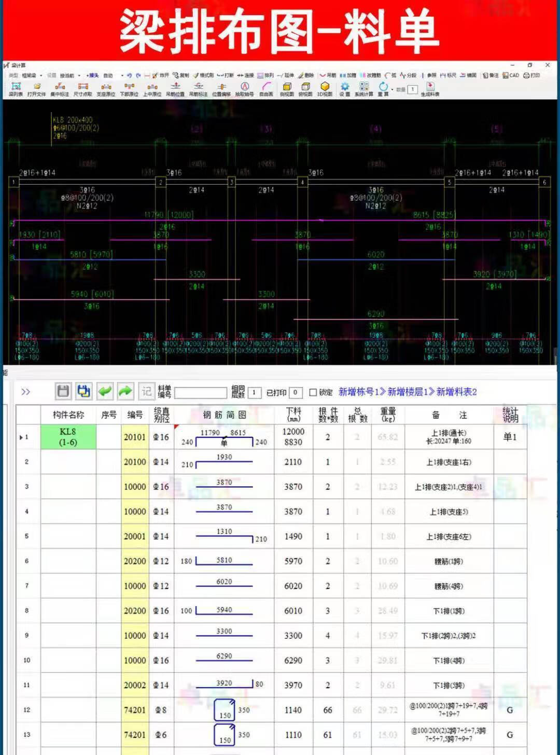Enable the 锁定 lock checkbox
Viewport: 560px width, 755px height.
[313, 392]
